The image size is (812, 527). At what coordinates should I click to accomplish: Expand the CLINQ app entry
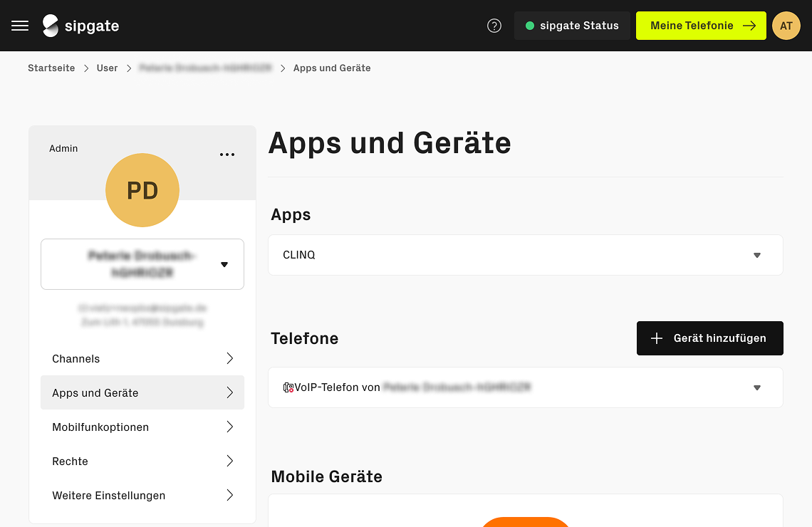[x=756, y=254]
